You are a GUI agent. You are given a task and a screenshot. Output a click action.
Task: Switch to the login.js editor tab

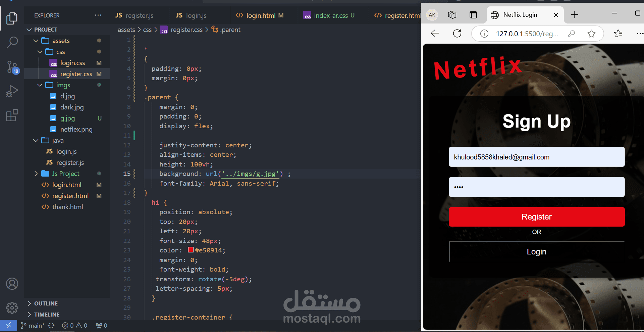(x=200, y=15)
